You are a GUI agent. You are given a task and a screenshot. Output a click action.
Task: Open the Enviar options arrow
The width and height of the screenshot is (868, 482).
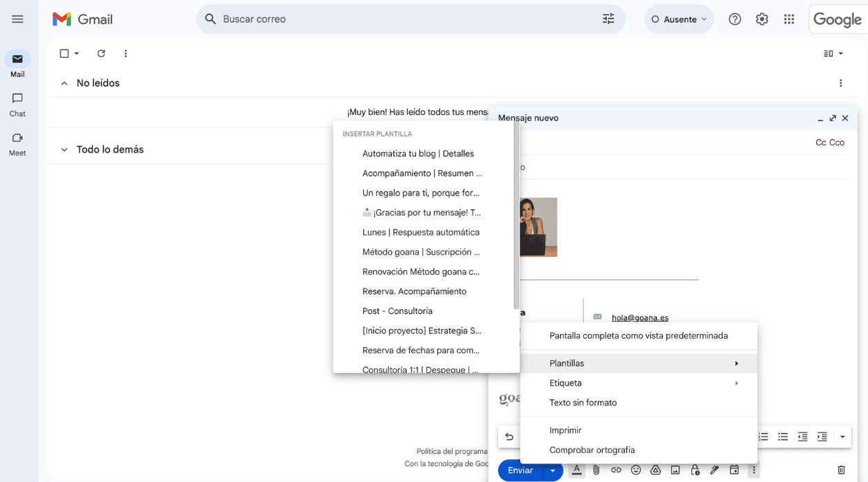tap(552, 470)
